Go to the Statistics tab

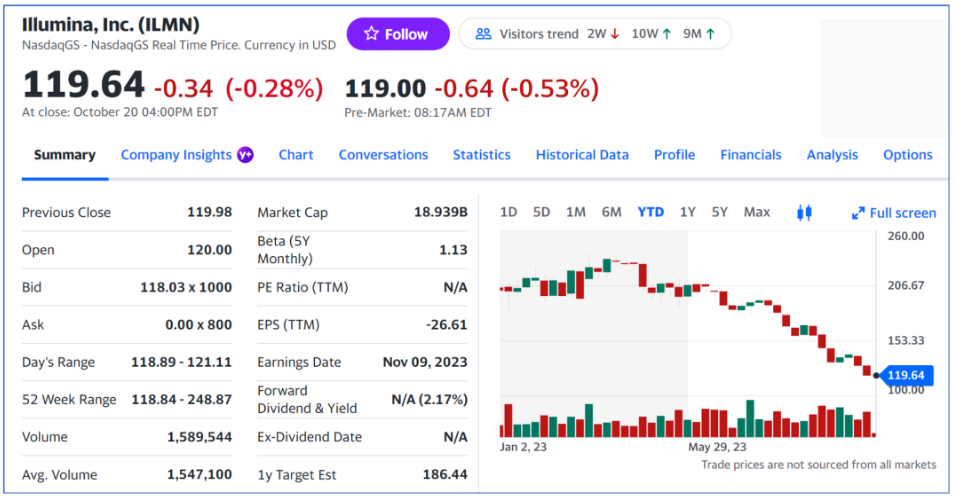pyautogui.click(x=481, y=155)
